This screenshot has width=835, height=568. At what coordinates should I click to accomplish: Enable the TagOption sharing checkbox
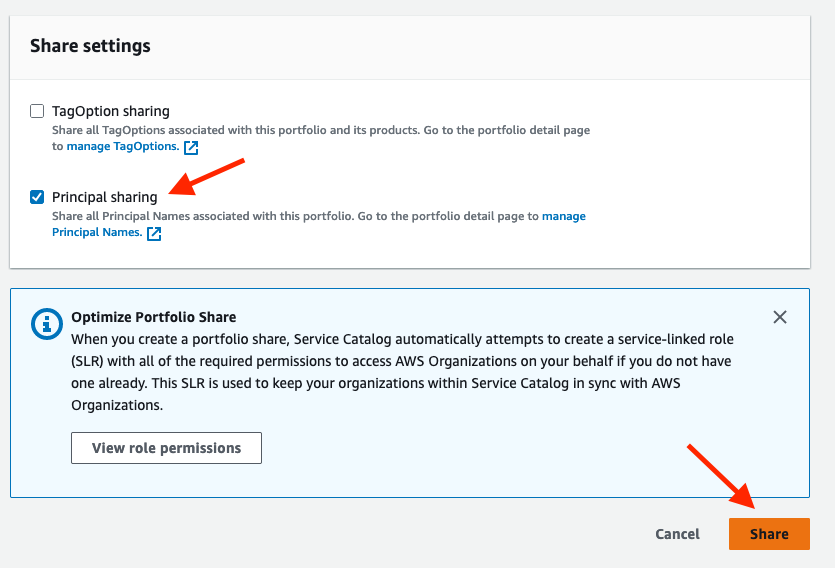(x=37, y=111)
